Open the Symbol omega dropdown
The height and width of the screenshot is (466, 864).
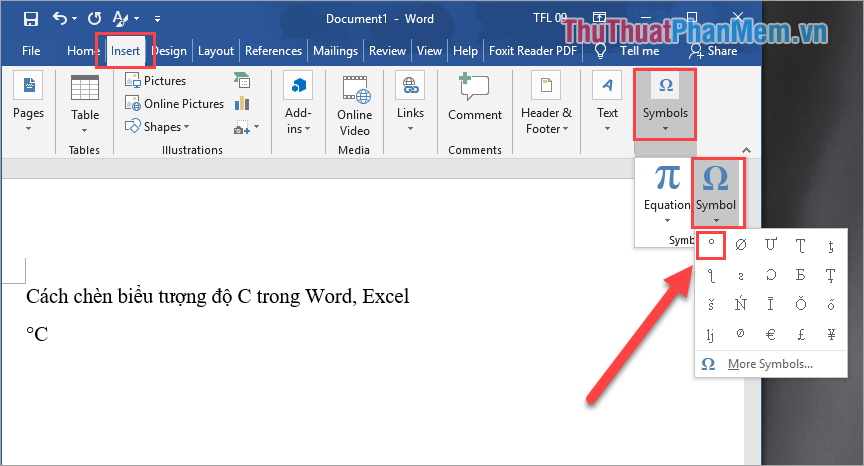click(716, 193)
